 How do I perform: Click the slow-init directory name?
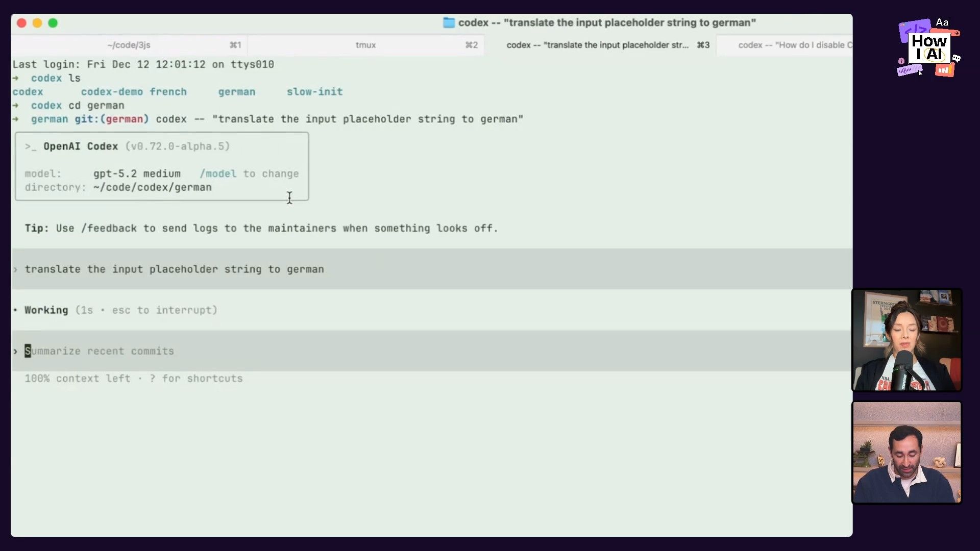point(314,92)
